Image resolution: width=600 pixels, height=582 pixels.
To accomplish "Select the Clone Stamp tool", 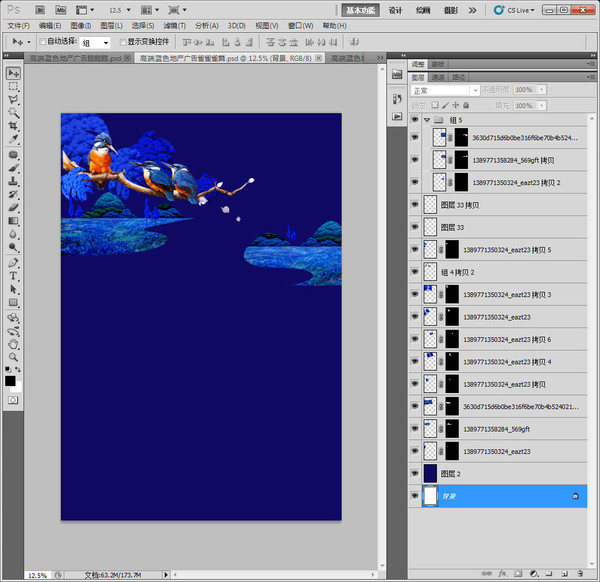I will pyautogui.click(x=13, y=181).
